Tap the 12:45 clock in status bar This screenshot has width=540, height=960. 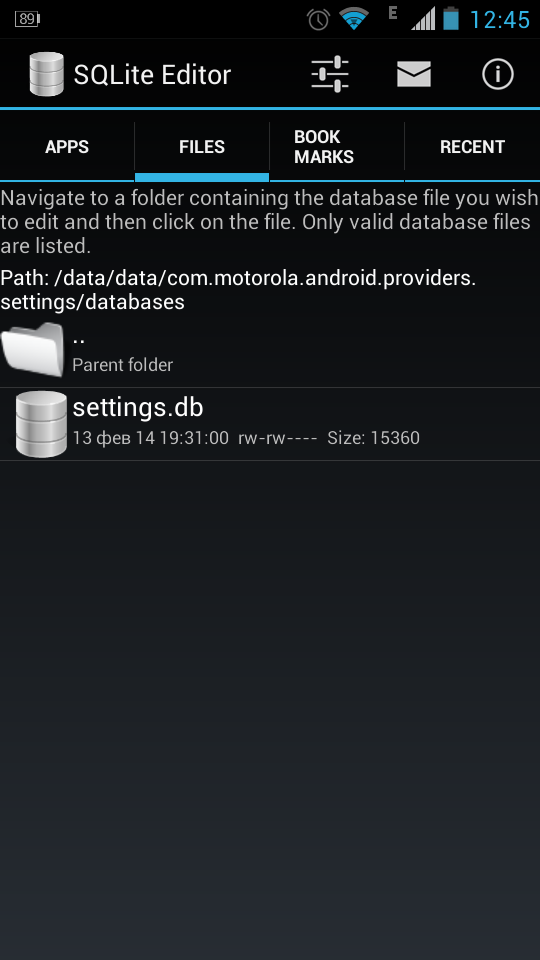point(500,20)
